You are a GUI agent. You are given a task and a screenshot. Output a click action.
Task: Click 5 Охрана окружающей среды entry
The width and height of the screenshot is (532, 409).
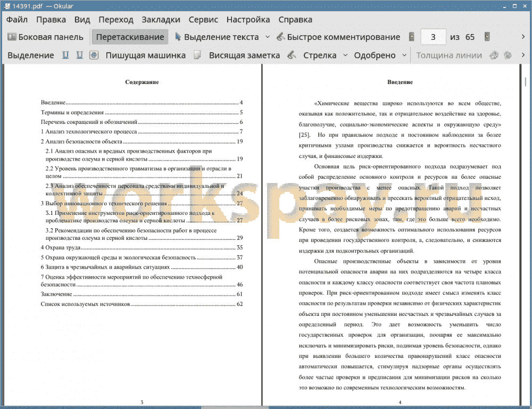[142, 257]
